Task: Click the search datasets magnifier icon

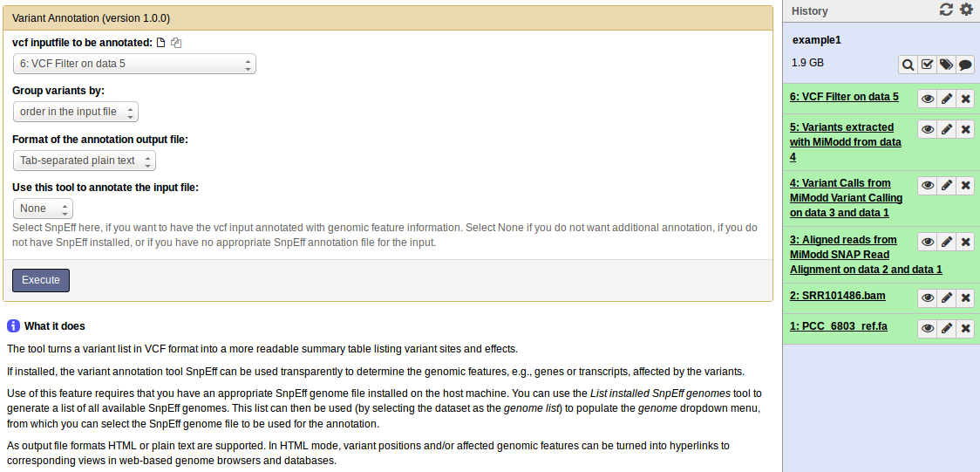Action: point(909,65)
